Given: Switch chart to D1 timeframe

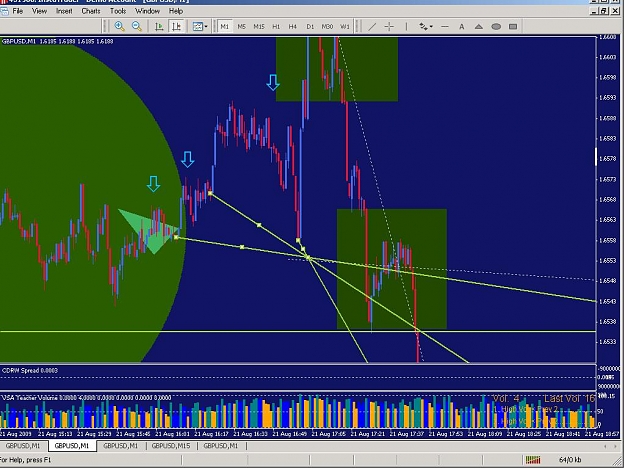Looking at the screenshot, I should pyautogui.click(x=310, y=26).
